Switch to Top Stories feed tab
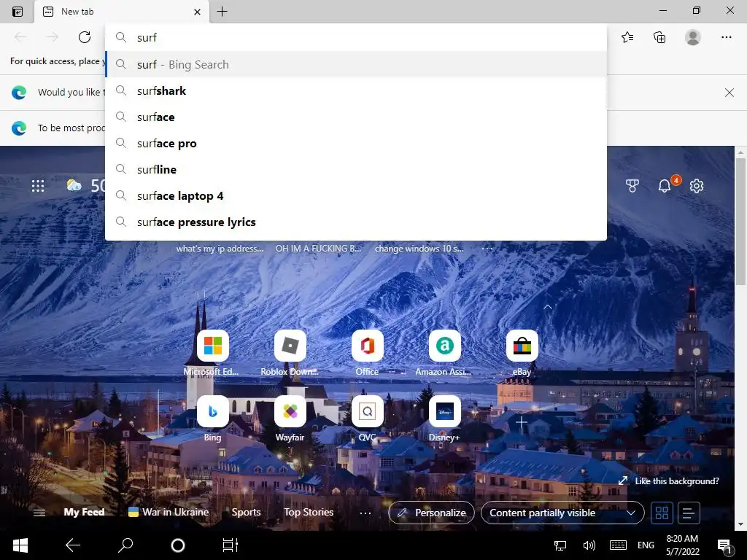 coord(309,513)
